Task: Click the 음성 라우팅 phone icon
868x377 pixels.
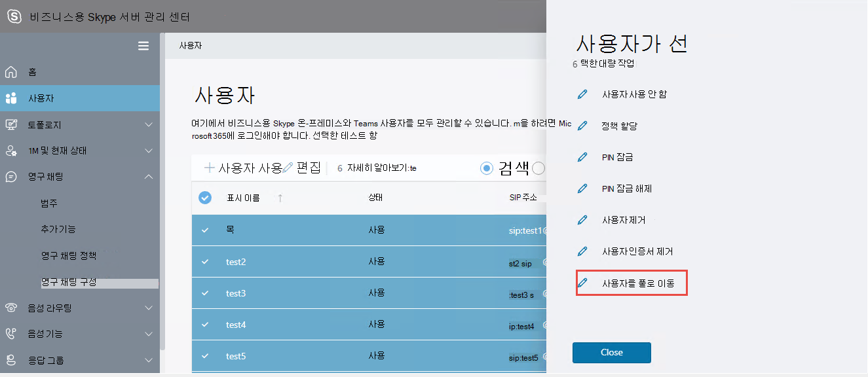Action: click(11, 308)
